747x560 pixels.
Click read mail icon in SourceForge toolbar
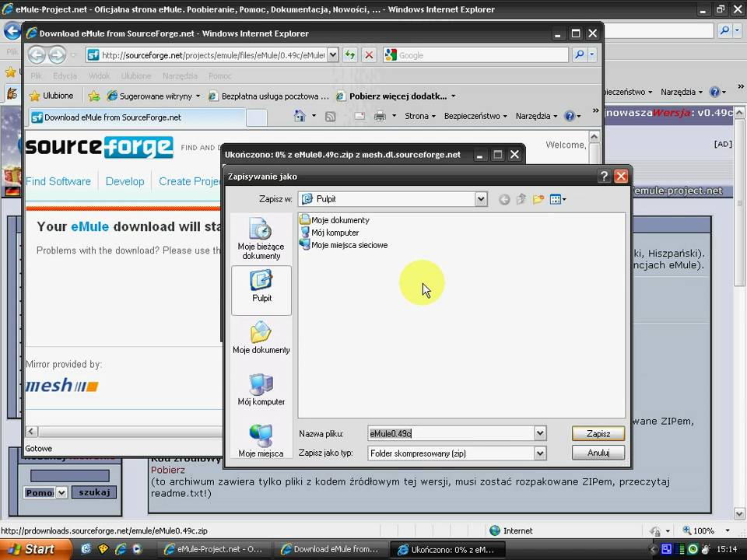coord(359,116)
